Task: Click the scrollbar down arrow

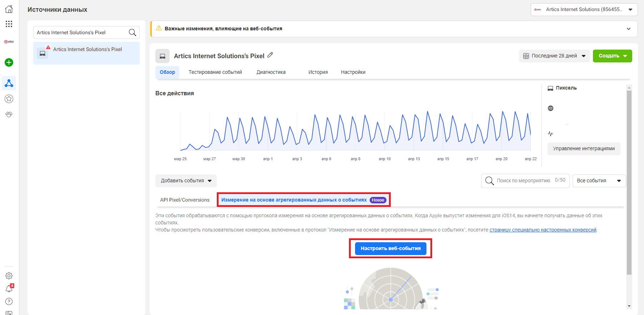Action: point(629,306)
